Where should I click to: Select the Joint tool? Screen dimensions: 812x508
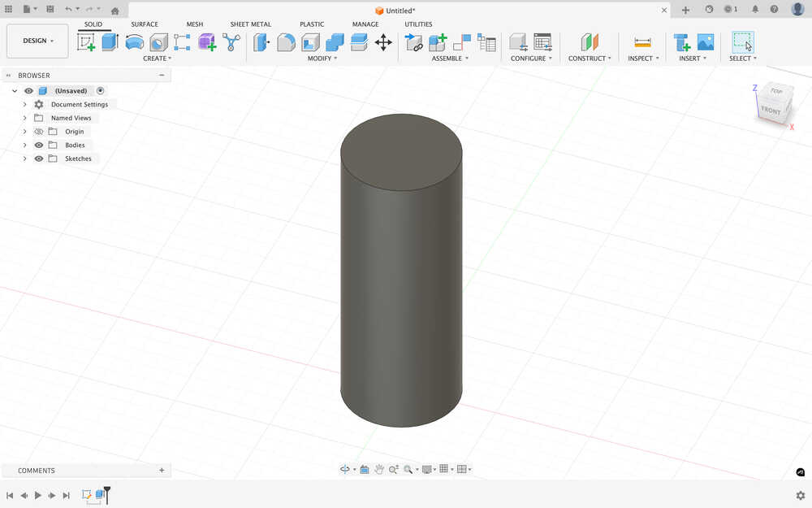click(x=461, y=42)
